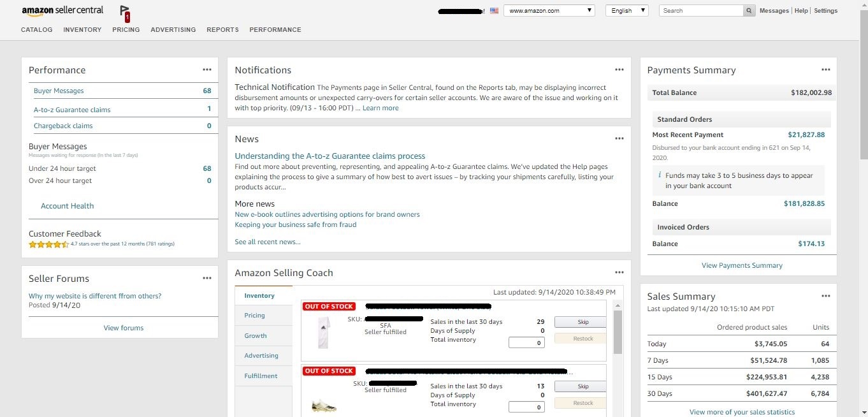Open News widget three-dot menu
Image resolution: width=868 pixels, height=417 pixels.
click(x=619, y=138)
